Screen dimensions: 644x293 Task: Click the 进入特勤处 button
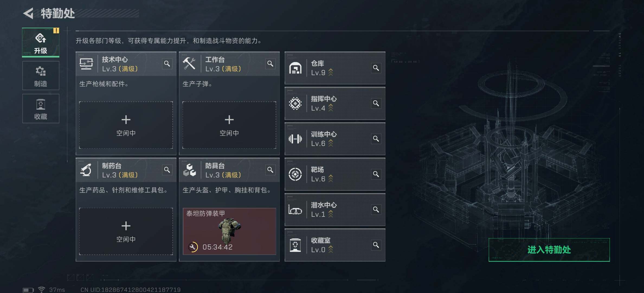coord(549,250)
